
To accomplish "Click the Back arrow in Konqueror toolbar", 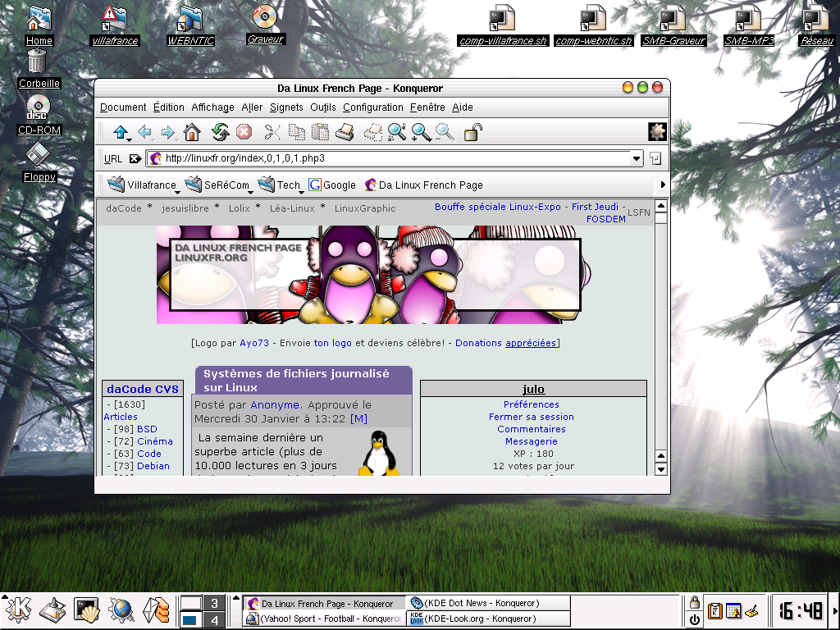I will [144, 132].
